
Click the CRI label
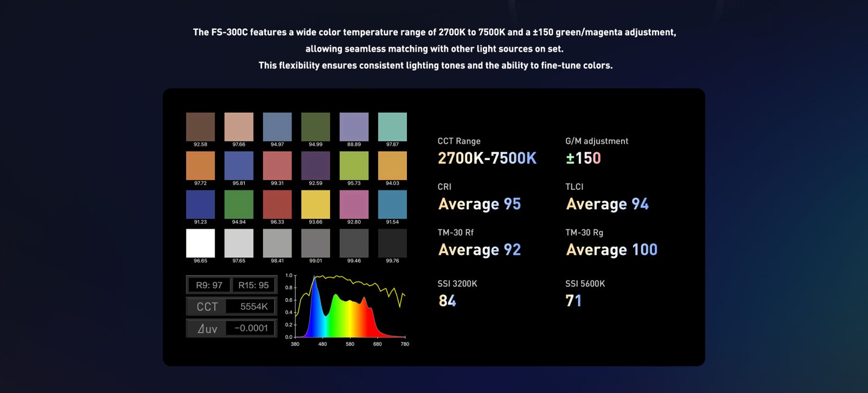[x=444, y=186]
